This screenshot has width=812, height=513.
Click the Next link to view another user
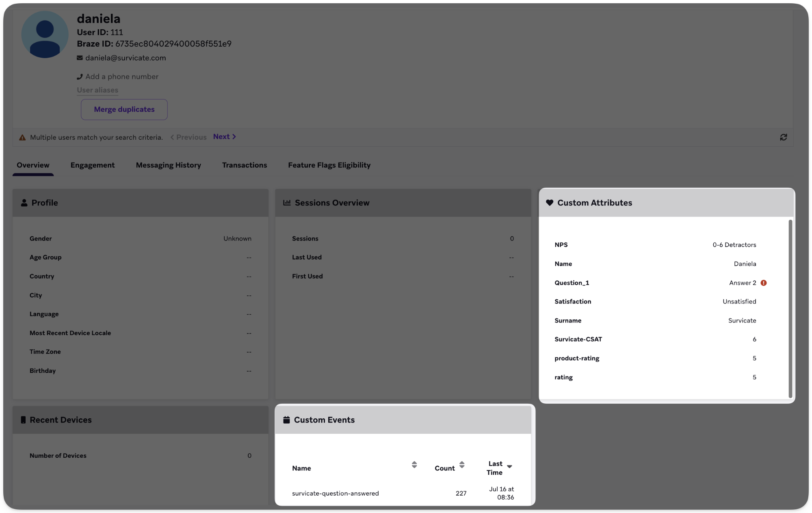pyautogui.click(x=222, y=136)
